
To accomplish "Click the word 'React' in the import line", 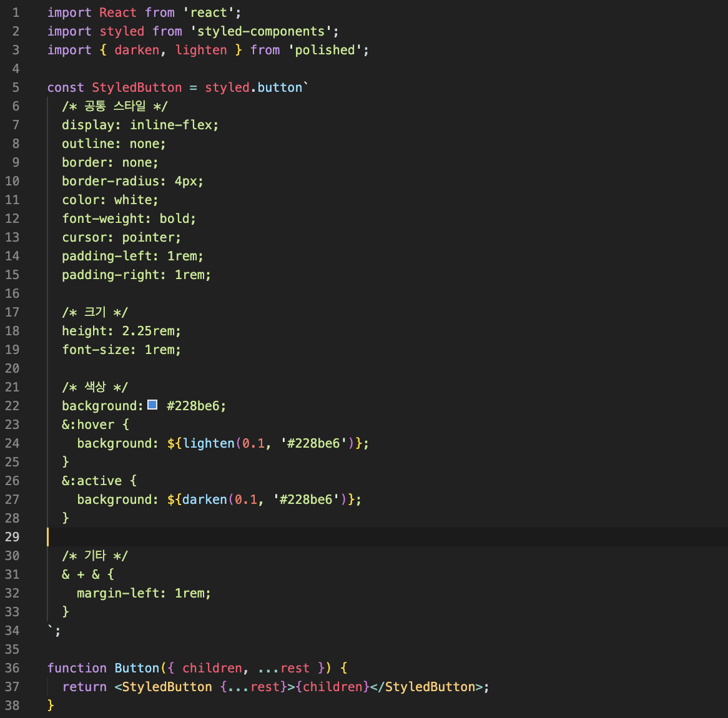I will (x=118, y=12).
